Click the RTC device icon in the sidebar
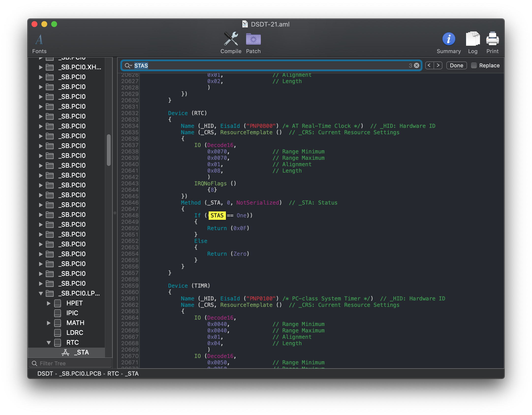Viewport: 532px width, 415px height. pyautogui.click(x=58, y=342)
